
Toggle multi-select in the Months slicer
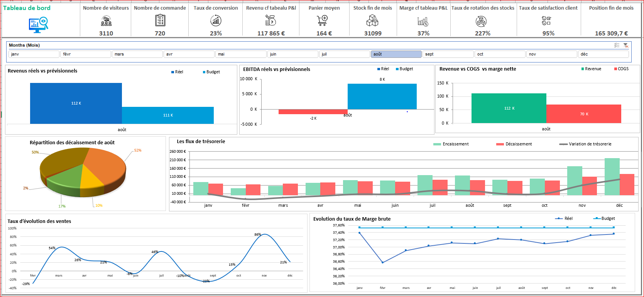pyautogui.click(x=617, y=46)
